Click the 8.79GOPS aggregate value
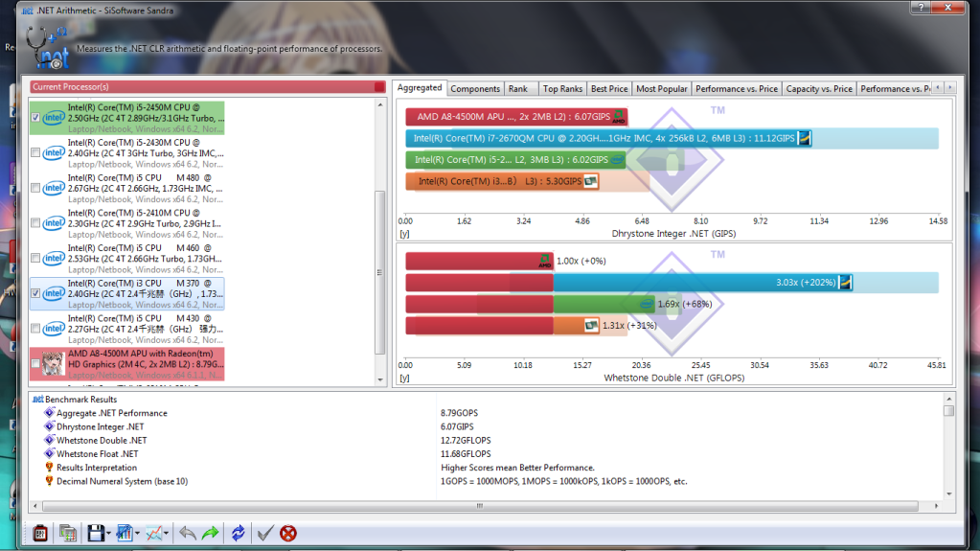980x551 pixels. [459, 413]
